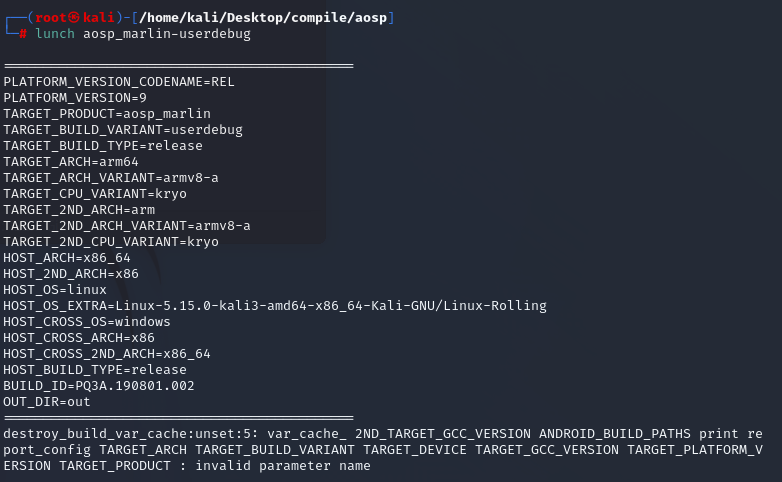Click the HOST_ARCH=x86_64 line
Screen dimensions: 782x482
(66, 258)
